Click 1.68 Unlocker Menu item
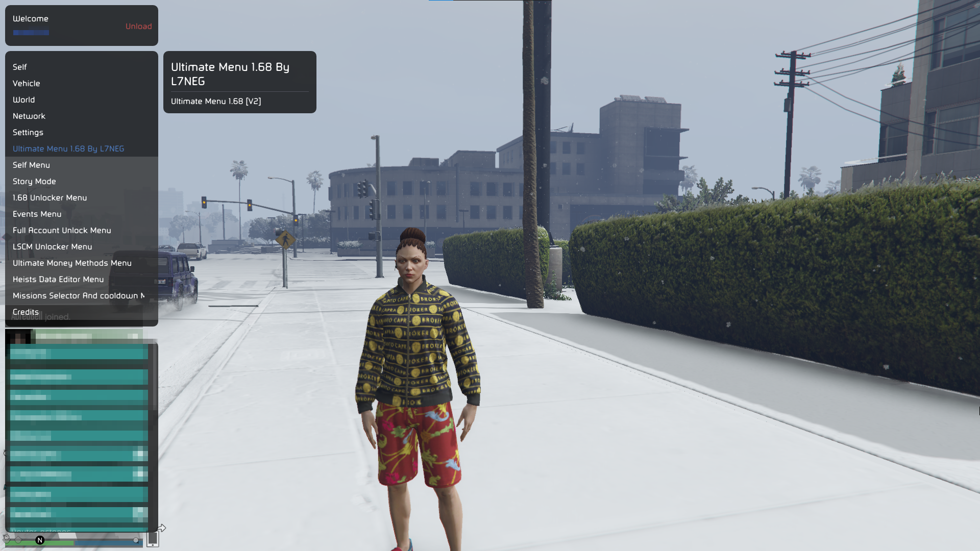 coord(49,197)
